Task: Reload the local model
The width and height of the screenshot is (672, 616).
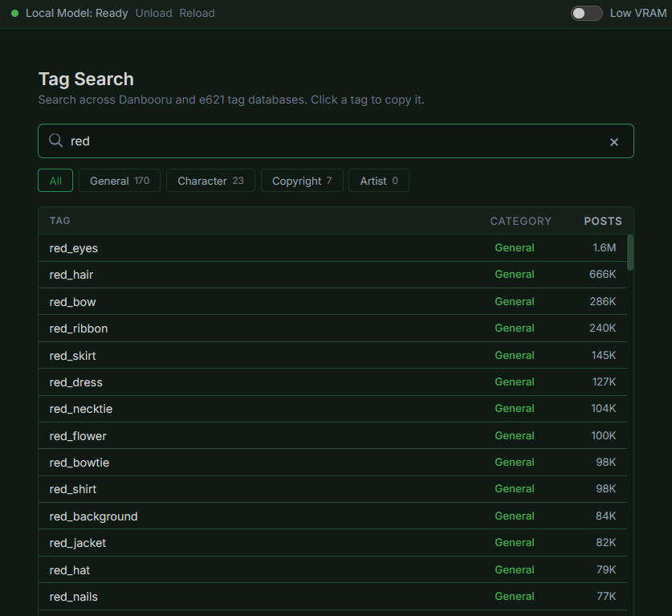Action: pos(197,13)
